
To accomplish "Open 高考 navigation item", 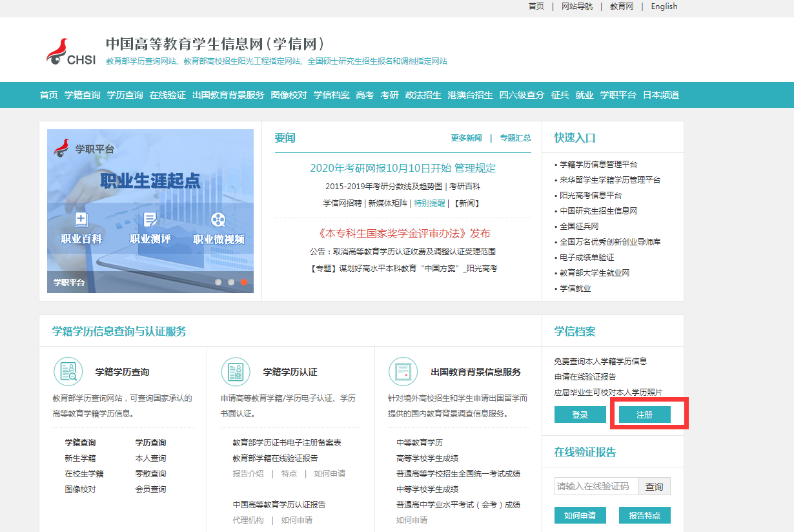I will click(365, 95).
